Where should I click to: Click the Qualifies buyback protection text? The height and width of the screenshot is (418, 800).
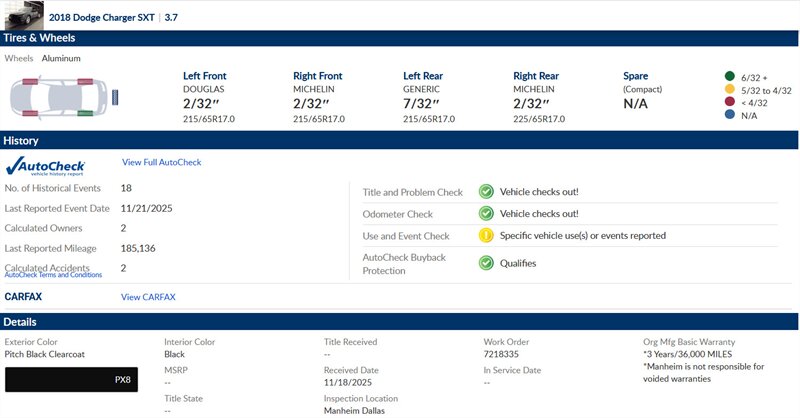coord(518,263)
